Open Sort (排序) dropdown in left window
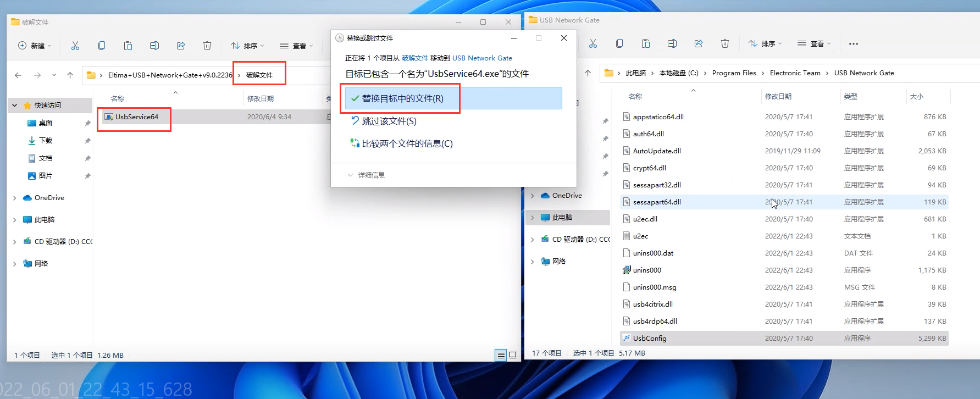This screenshot has height=399, width=980. [247, 46]
